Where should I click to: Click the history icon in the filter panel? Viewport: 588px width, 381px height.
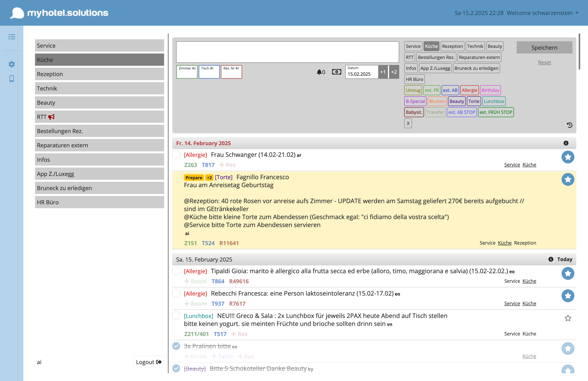(x=570, y=125)
